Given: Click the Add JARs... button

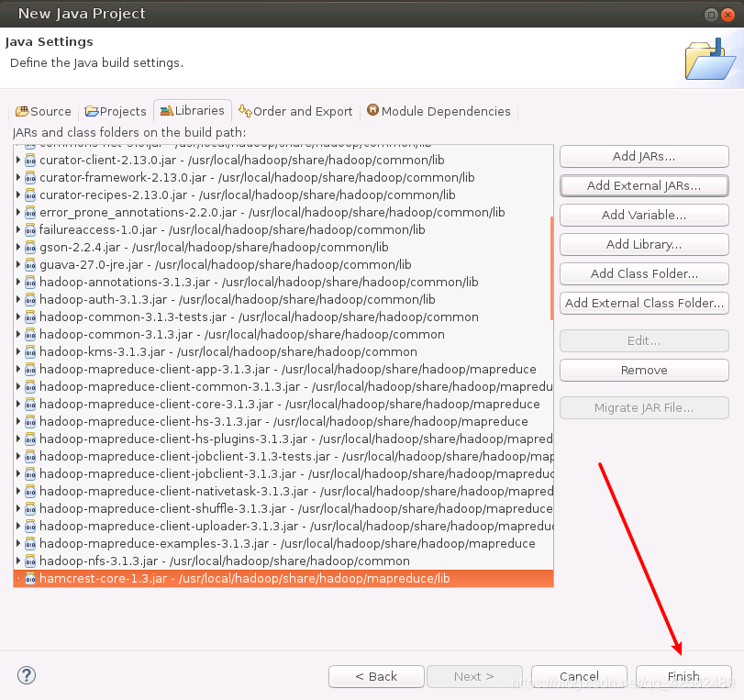Looking at the screenshot, I should (x=644, y=157).
